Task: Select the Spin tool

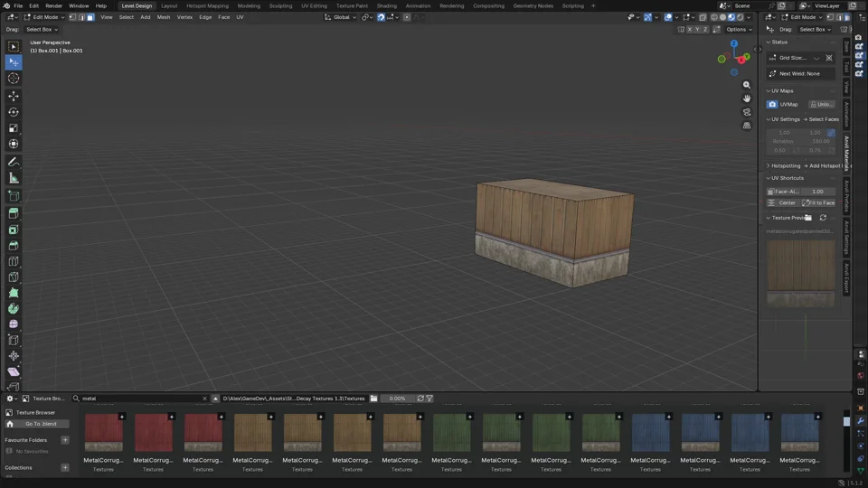Action: click(x=14, y=309)
